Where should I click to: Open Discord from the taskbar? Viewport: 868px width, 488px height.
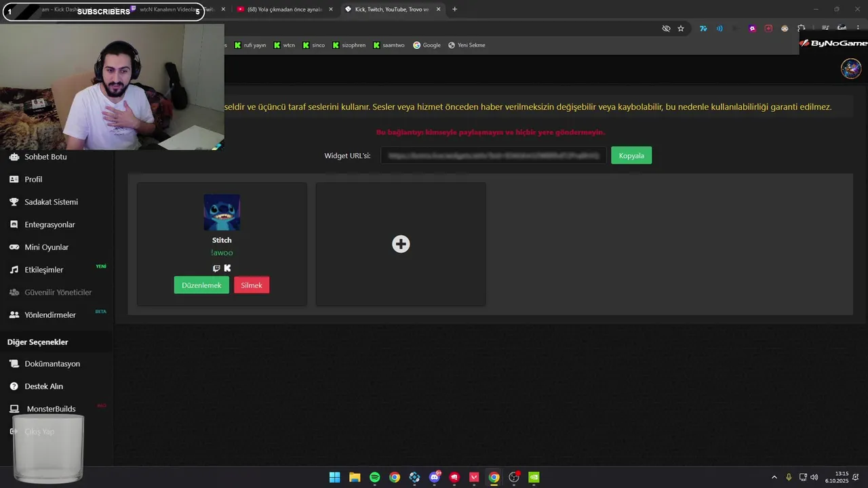[435, 477]
